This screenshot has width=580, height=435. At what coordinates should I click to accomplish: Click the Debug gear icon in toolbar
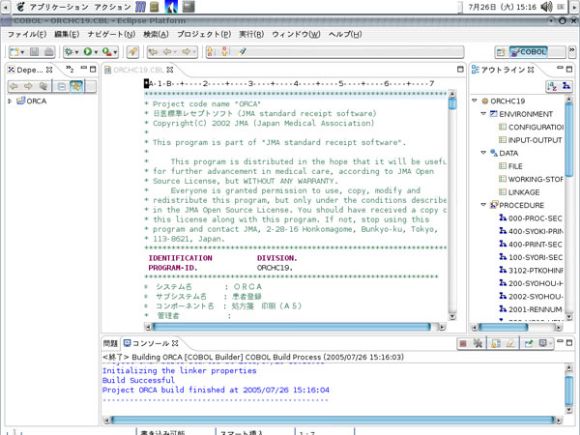68,52
